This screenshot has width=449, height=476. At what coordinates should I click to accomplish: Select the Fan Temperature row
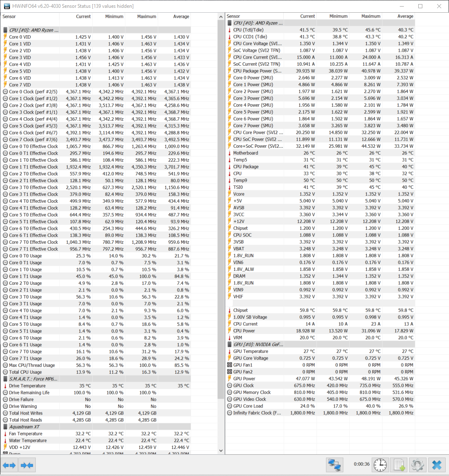pyautogui.click(x=96, y=434)
